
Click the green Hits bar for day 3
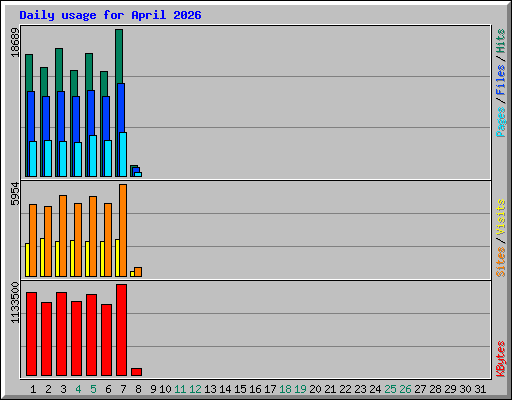(59, 69)
